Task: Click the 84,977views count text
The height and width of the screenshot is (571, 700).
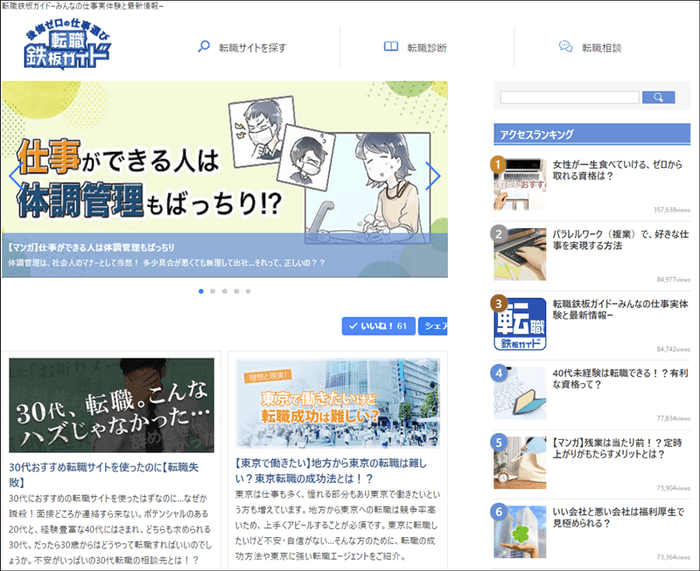Action: (x=673, y=279)
